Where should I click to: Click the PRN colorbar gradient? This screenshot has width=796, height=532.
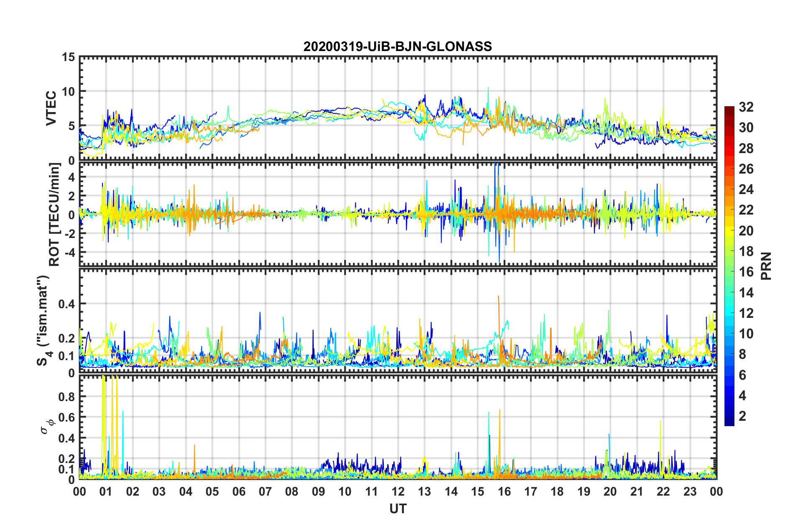click(729, 266)
